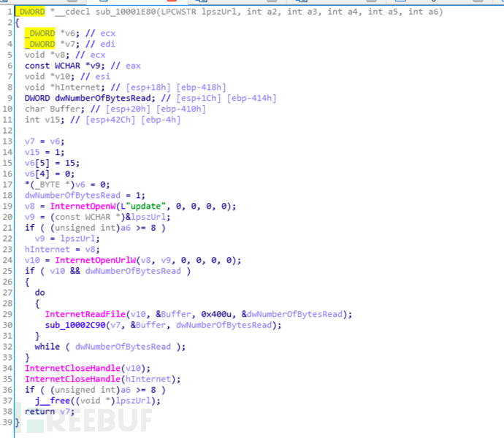Click the InternetOpenUrlW function call
This screenshot has height=438, width=504.
(95, 261)
